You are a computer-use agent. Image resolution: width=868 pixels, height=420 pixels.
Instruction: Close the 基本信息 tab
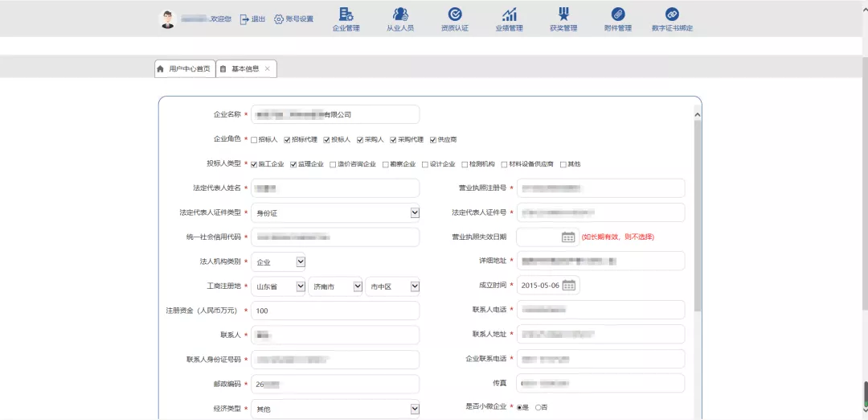click(268, 69)
